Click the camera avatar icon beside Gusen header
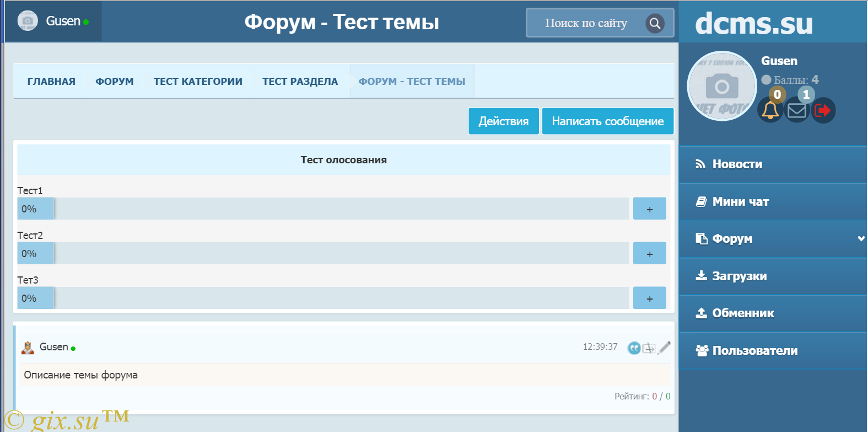The width and height of the screenshot is (868, 432). point(28,21)
